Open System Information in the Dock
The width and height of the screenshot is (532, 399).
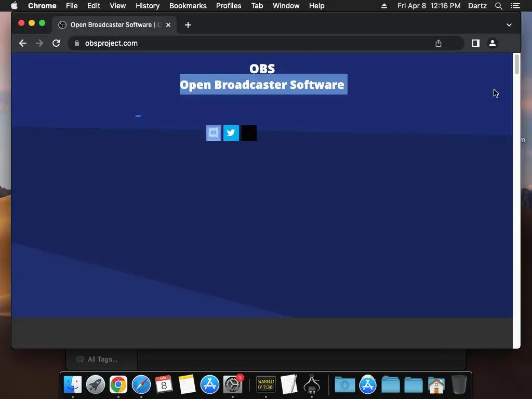tap(312, 385)
